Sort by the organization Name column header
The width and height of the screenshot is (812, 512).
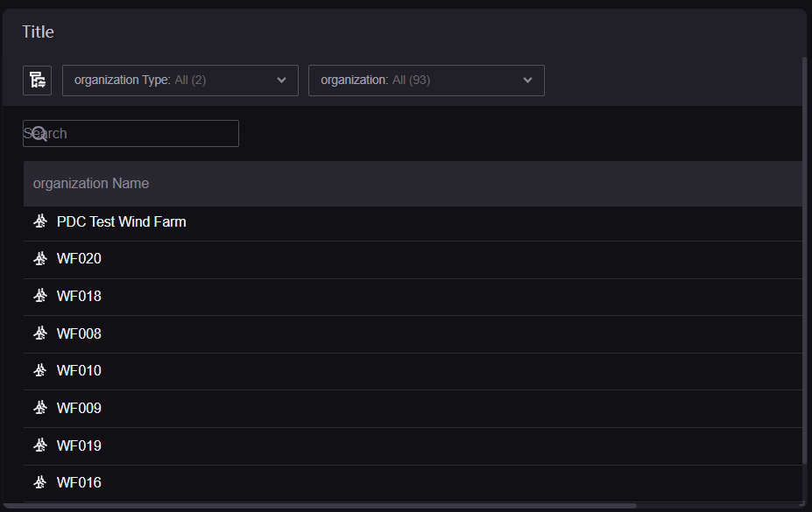91,184
